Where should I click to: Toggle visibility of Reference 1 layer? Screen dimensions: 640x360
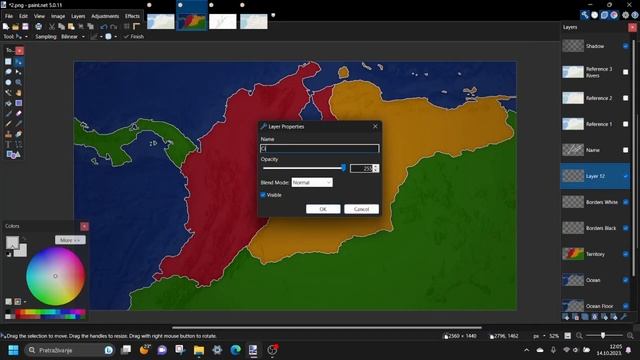[x=625, y=124]
